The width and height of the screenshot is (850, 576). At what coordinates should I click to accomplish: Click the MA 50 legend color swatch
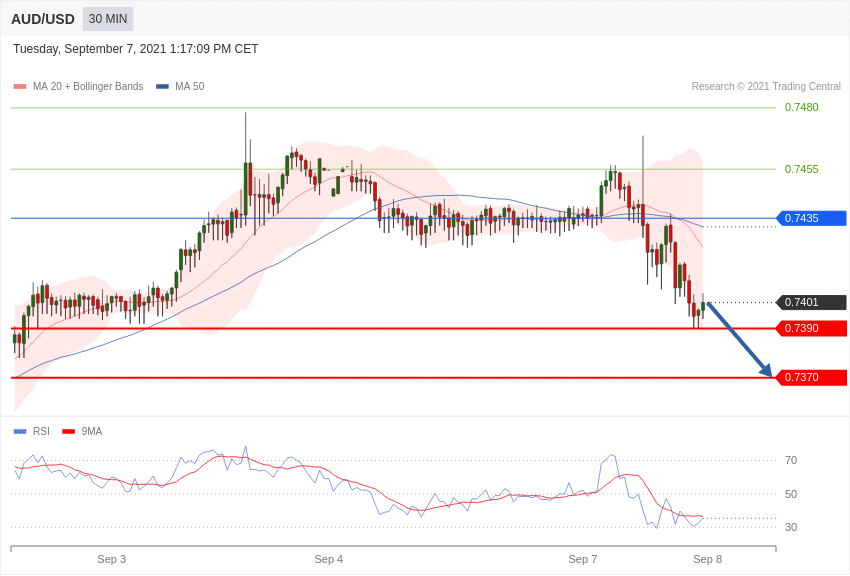point(162,86)
